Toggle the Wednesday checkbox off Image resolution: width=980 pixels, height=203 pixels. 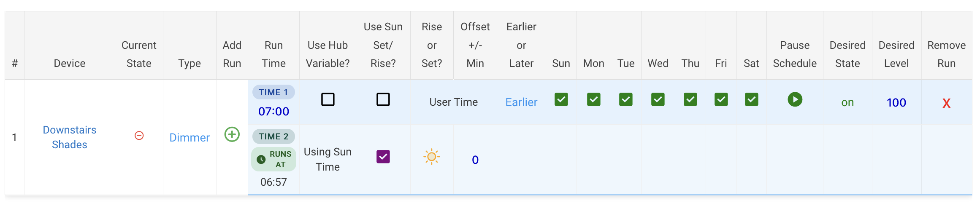coord(658,99)
